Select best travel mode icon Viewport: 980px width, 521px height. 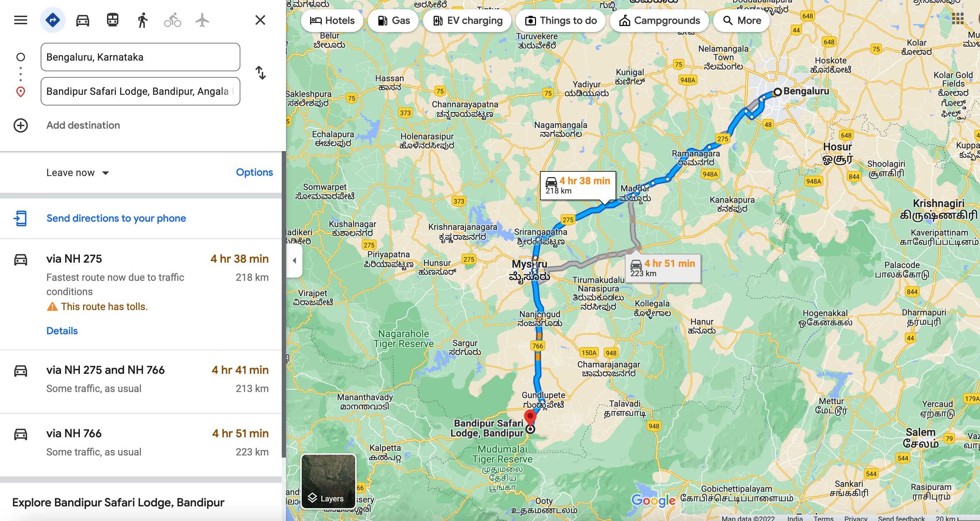(x=52, y=20)
